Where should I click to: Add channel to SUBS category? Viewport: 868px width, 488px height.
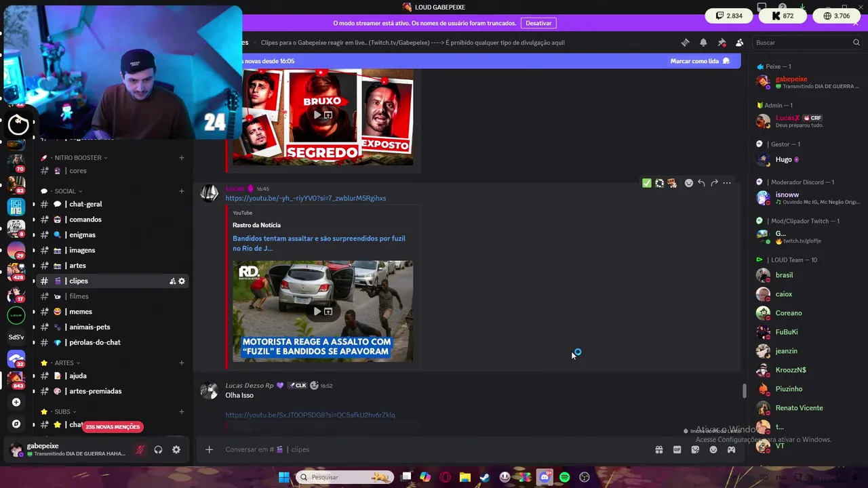(181, 411)
